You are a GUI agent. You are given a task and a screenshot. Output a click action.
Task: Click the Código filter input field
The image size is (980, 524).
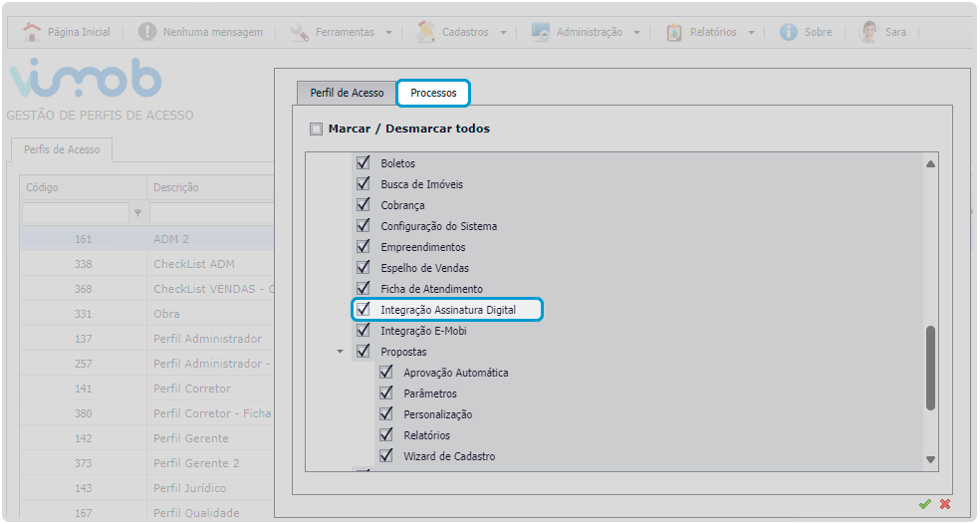(x=76, y=213)
